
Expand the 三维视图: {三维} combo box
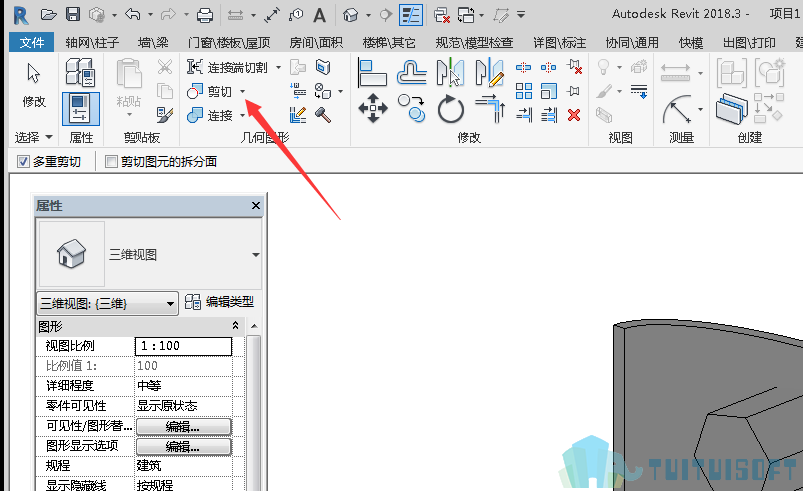[108, 304]
